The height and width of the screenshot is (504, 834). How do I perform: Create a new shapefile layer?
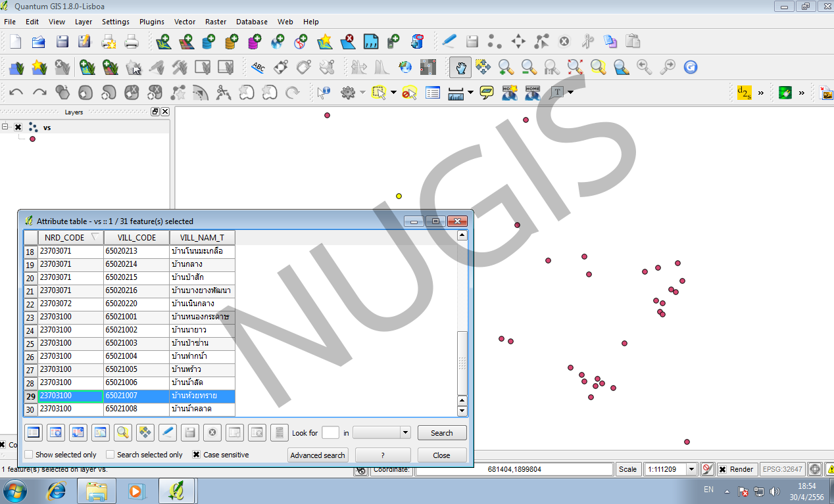324,42
